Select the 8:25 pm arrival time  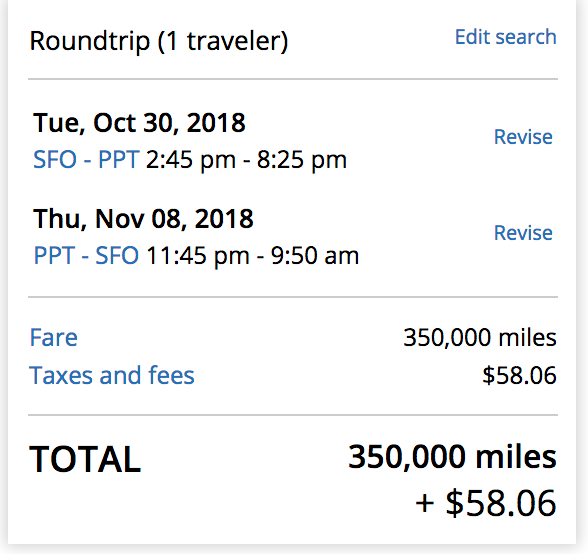302,160
